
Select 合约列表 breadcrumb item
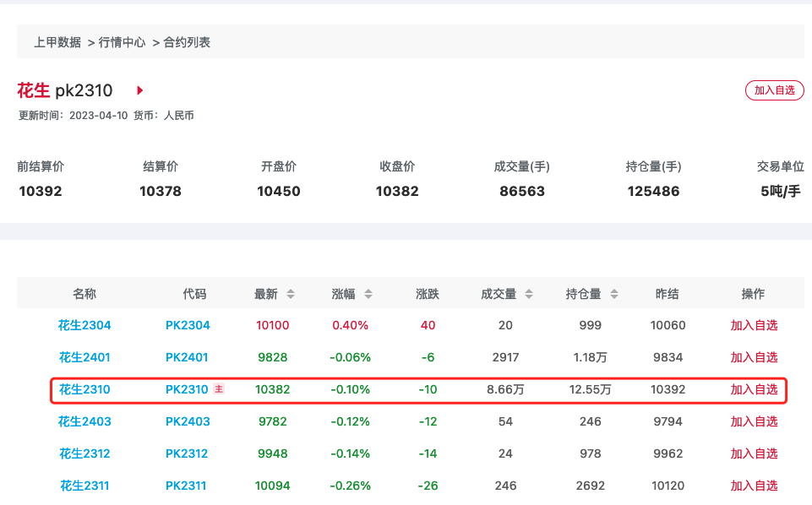(187, 42)
